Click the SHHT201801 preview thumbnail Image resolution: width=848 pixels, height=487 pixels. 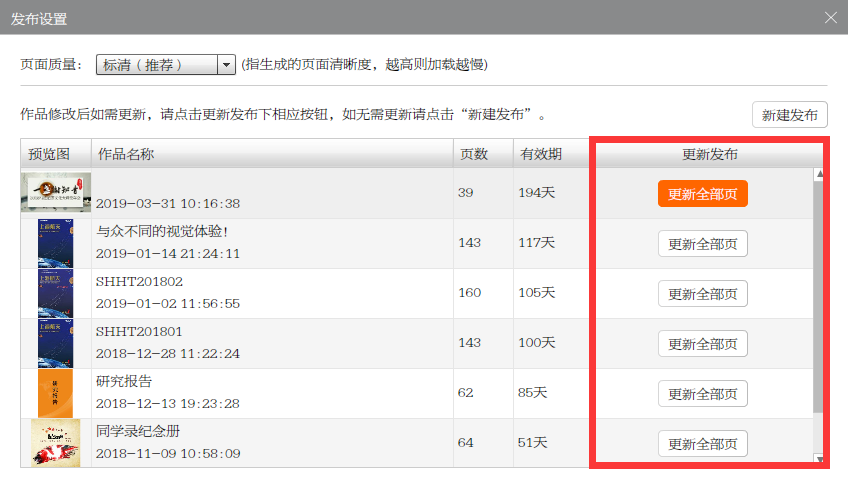55,344
